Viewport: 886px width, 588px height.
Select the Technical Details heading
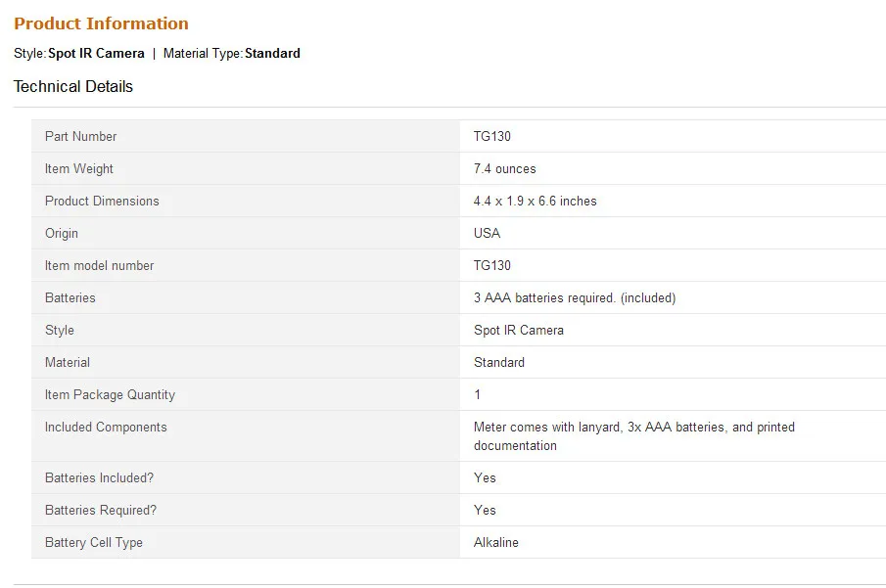tap(73, 86)
